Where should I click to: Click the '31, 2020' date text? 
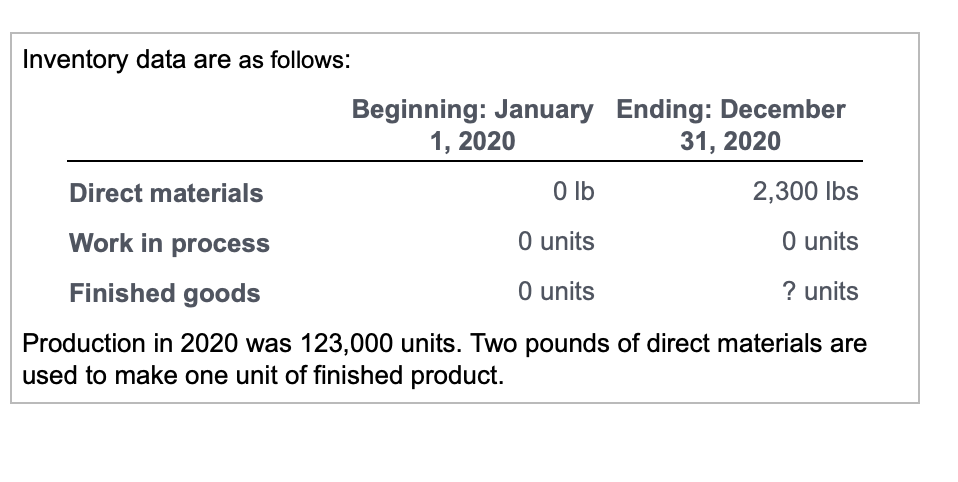731,142
